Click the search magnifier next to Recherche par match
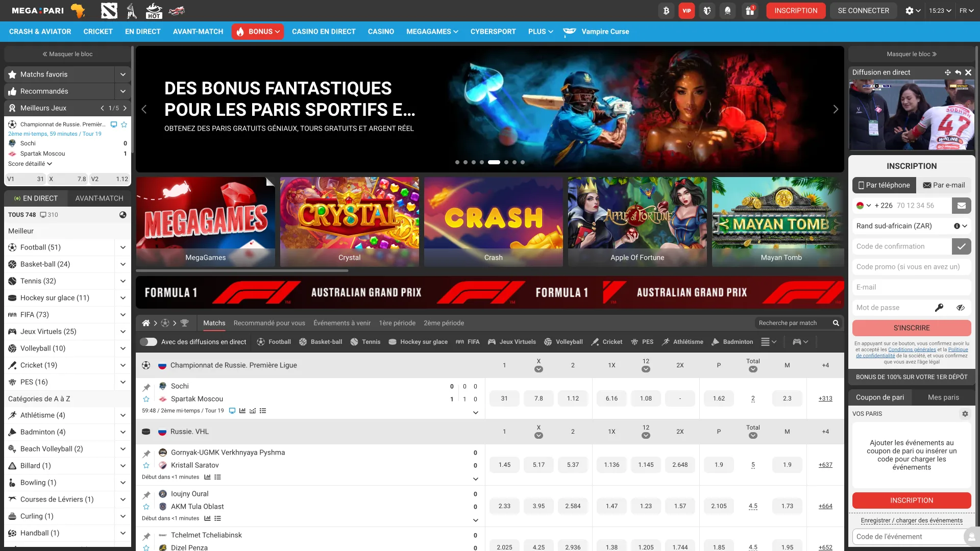Image resolution: width=980 pixels, height=551 pixels. [836, 323]
